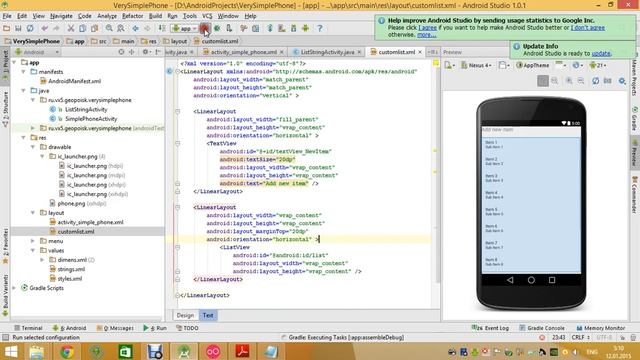
Task: Click the Debug app bug icon
Action: 217,28
